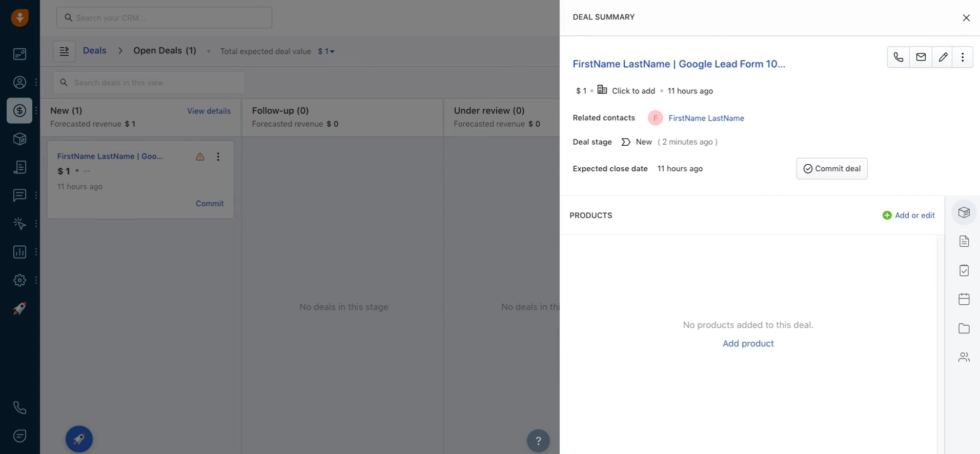Image resolution: width=980 pixels, height=454 pixels.
Task: Open the calendar appointments icon in side panel
Action: [x=964, y=299]
